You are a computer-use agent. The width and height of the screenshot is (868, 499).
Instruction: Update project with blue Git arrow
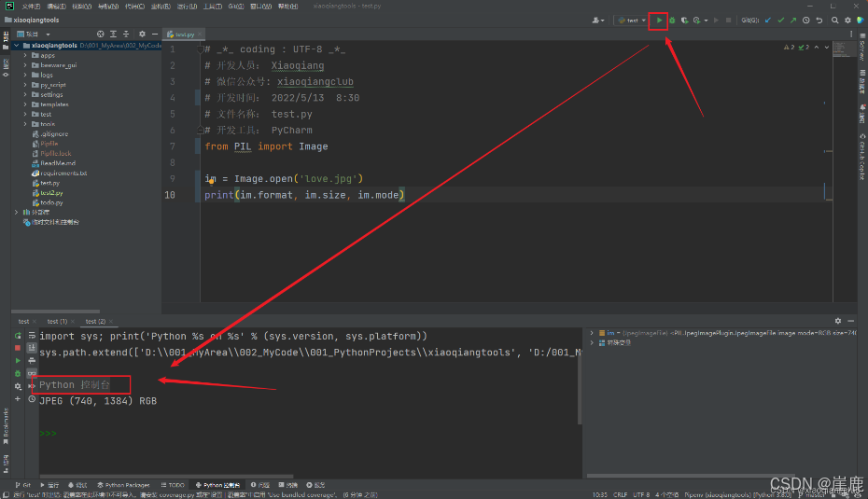pos(768,21)
